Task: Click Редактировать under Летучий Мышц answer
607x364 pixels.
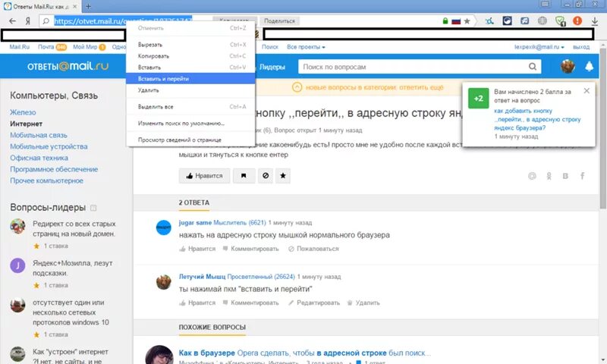Action: [314, 303]
